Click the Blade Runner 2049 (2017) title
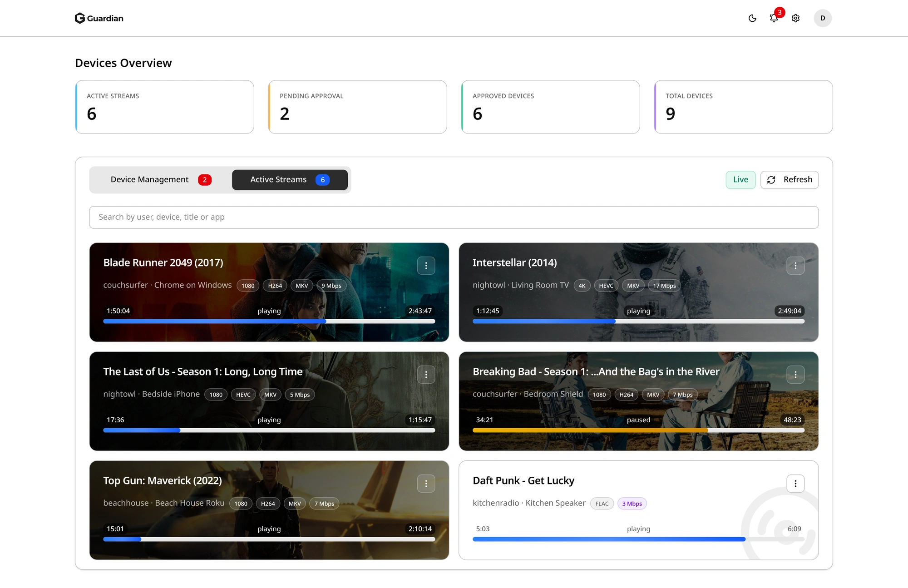Screen dimensions: 908x588 [x=163, y=262]
